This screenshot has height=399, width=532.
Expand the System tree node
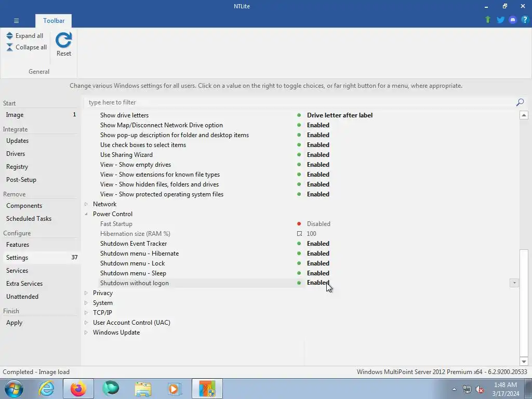point(86,303)
